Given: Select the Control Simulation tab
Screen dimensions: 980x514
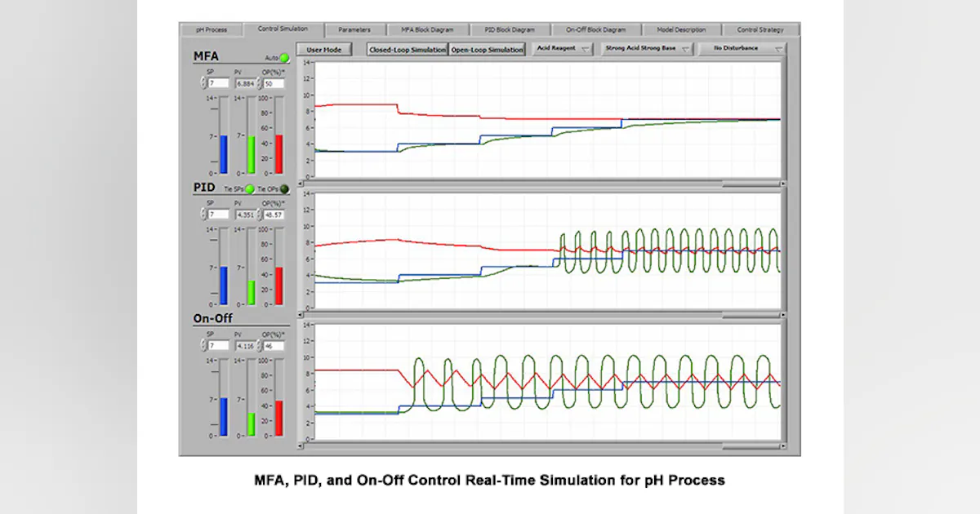Looking at the screenshot, I should coord(283,29).
